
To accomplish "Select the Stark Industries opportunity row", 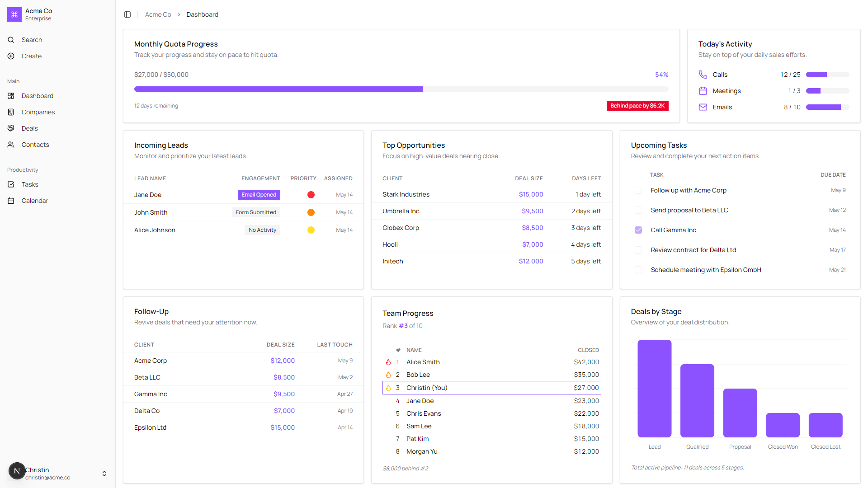I will pos(492,194).
